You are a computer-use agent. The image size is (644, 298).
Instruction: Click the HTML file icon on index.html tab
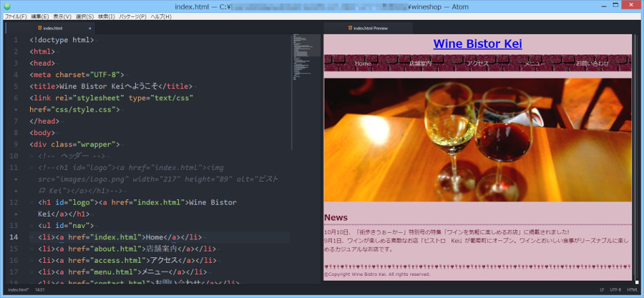[x=40, y=28]
